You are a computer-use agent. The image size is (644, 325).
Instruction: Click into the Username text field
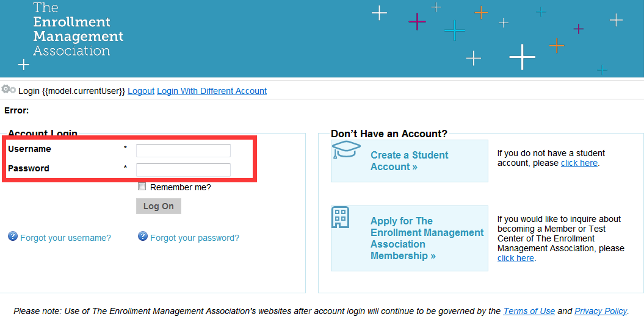[x=183, y=151]
